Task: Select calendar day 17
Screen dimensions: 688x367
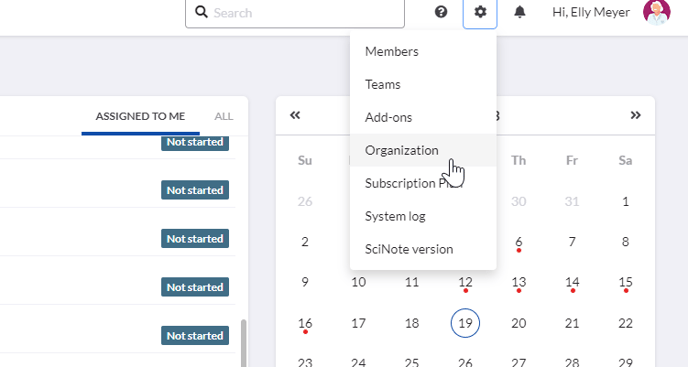Action: (358, 323)
